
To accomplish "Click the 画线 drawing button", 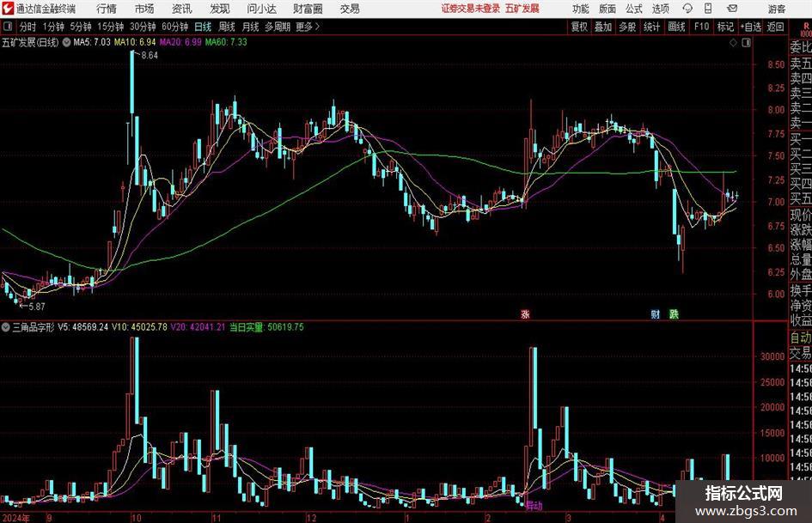I will 676,27.
